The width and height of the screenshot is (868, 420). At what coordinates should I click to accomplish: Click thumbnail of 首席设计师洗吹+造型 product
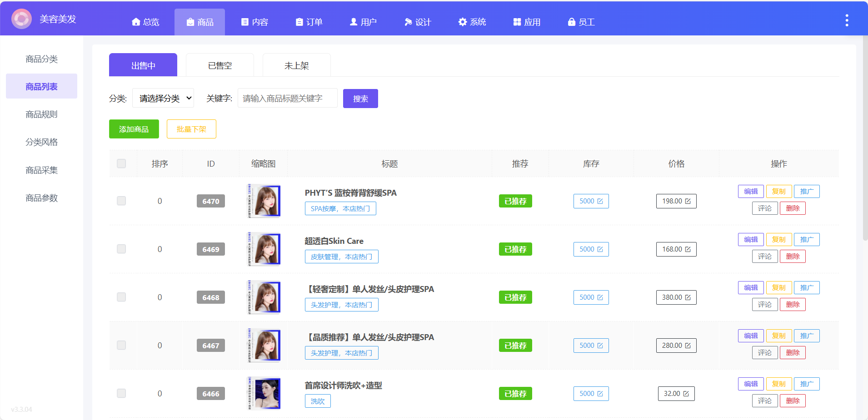264,393
